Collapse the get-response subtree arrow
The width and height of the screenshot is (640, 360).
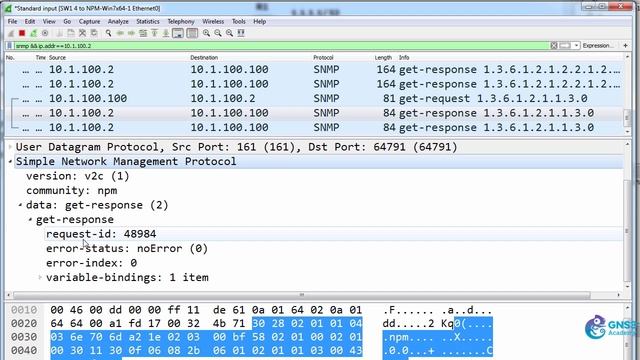coord(30,220)
